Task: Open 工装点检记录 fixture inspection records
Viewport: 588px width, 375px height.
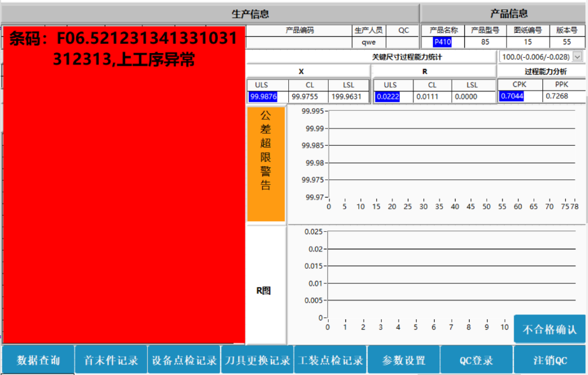Action: (x=331, y=360)
